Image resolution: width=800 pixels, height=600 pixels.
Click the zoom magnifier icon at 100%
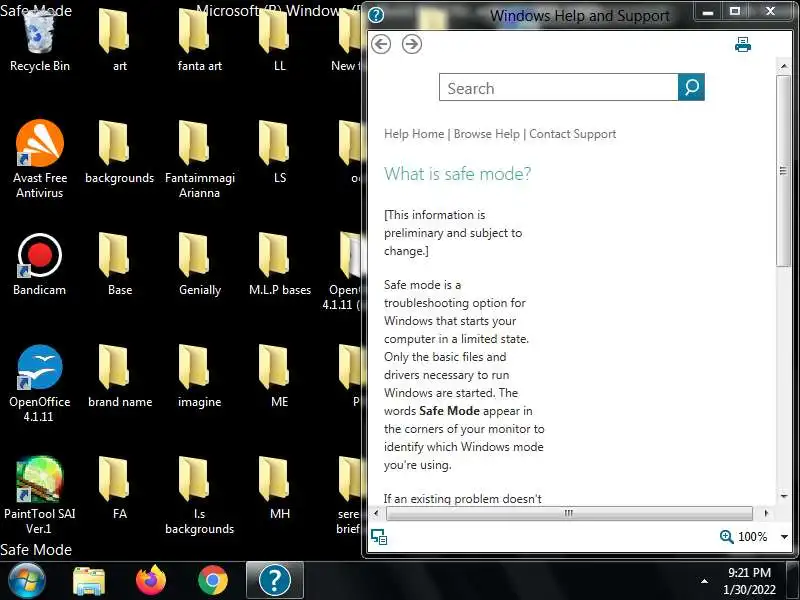(727, 537)
